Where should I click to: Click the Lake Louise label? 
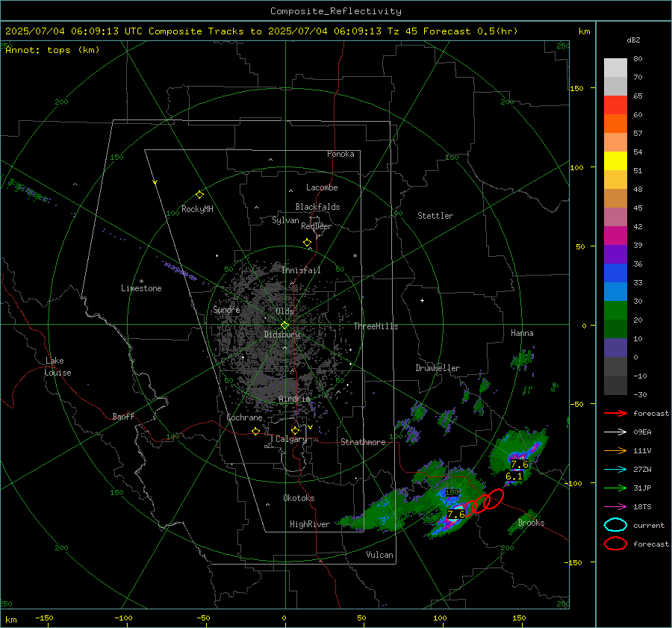57,367
